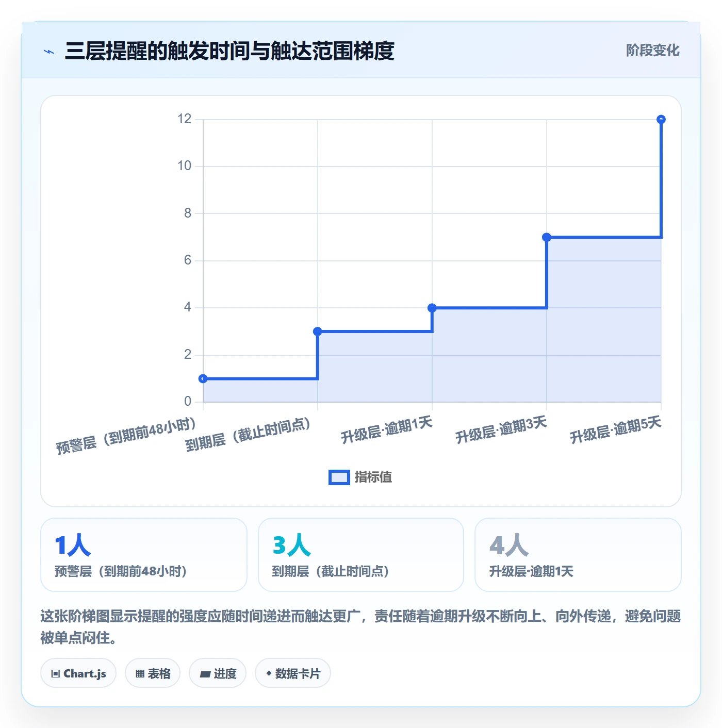The height and width of the screenshot is (728, 722).
Task: Click the axis label 到期层（截止时间点）
Action: pos(249,434)
